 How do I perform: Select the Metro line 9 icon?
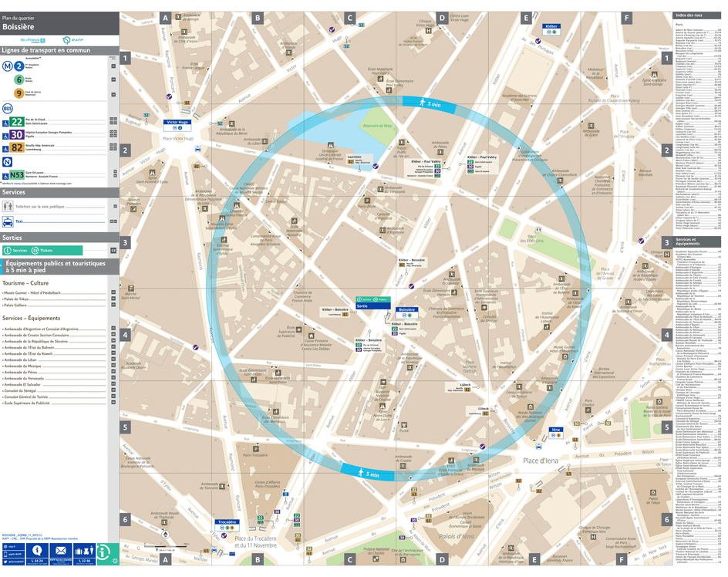[19, 93]
